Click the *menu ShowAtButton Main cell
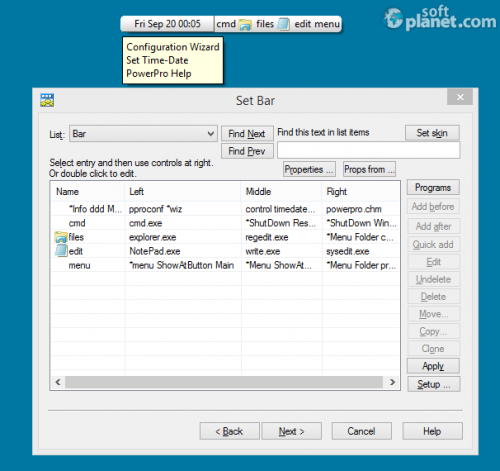This screenshot has width=500, height=471. click(182, 265)
